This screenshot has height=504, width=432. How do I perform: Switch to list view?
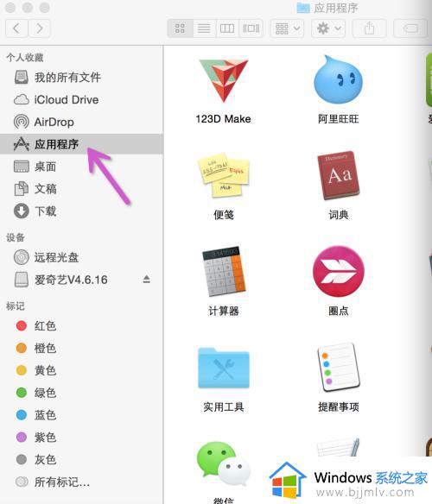(204, 28)
